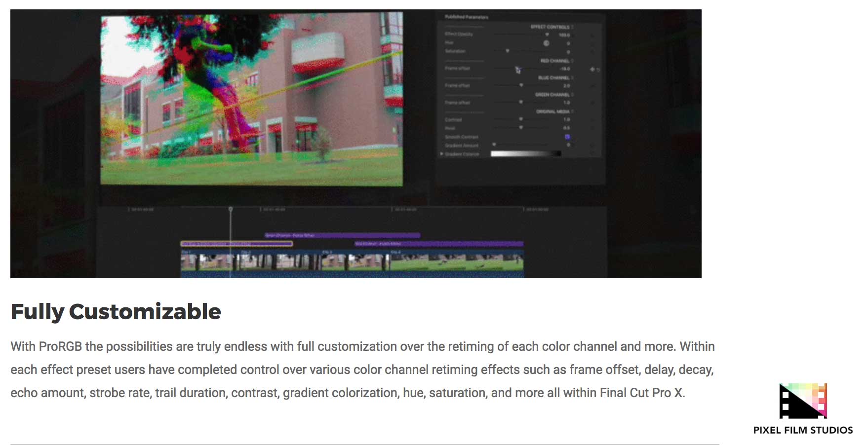Image resolution: width=868 pixels, height=445 pixels.
Task: Click the reset arrow icon beside Red Channel offset
Action: [598, 70]
